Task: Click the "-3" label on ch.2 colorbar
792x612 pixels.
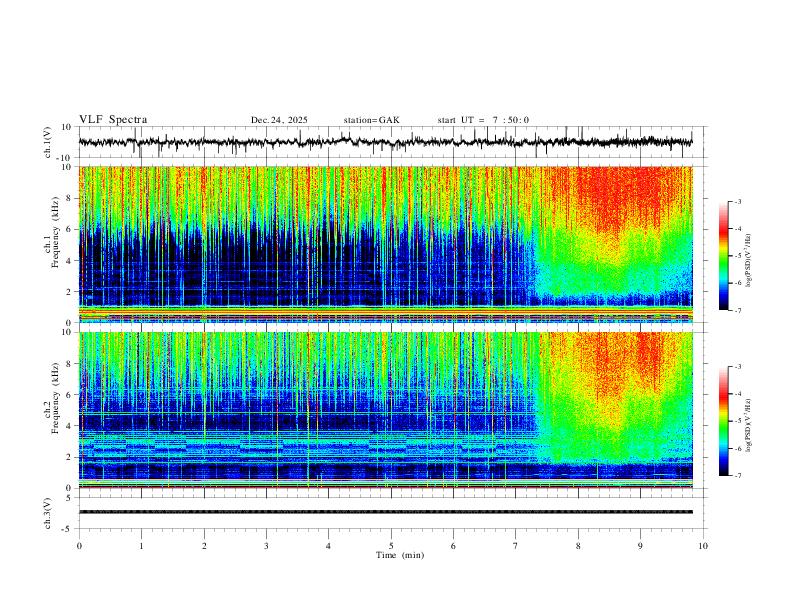Action: pyautogui.click(x=737, y=367)
